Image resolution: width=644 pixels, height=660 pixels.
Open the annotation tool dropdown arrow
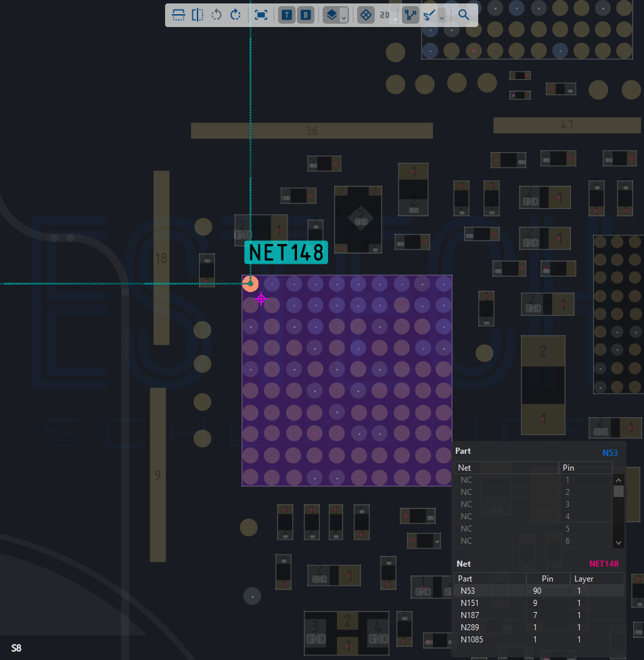point(442,17)
